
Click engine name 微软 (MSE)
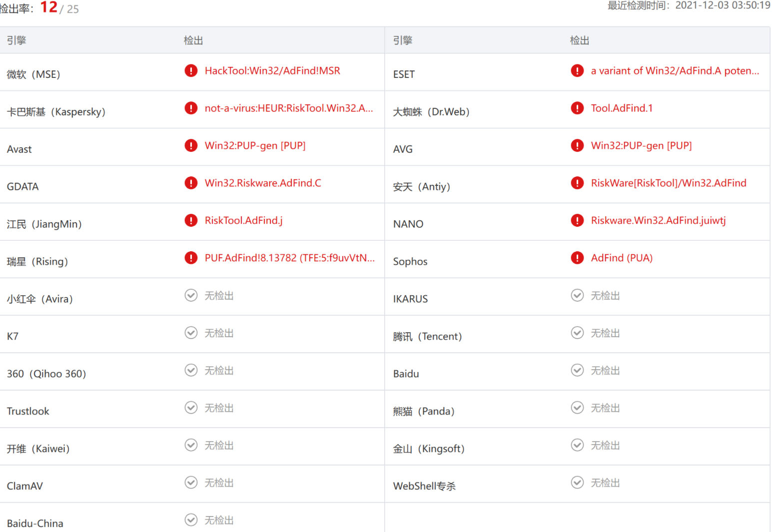[33, 74]
